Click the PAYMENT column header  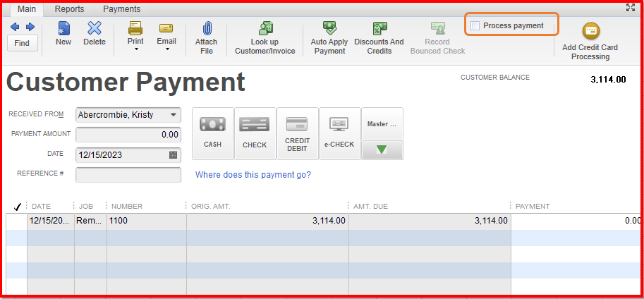coord(533,206)
